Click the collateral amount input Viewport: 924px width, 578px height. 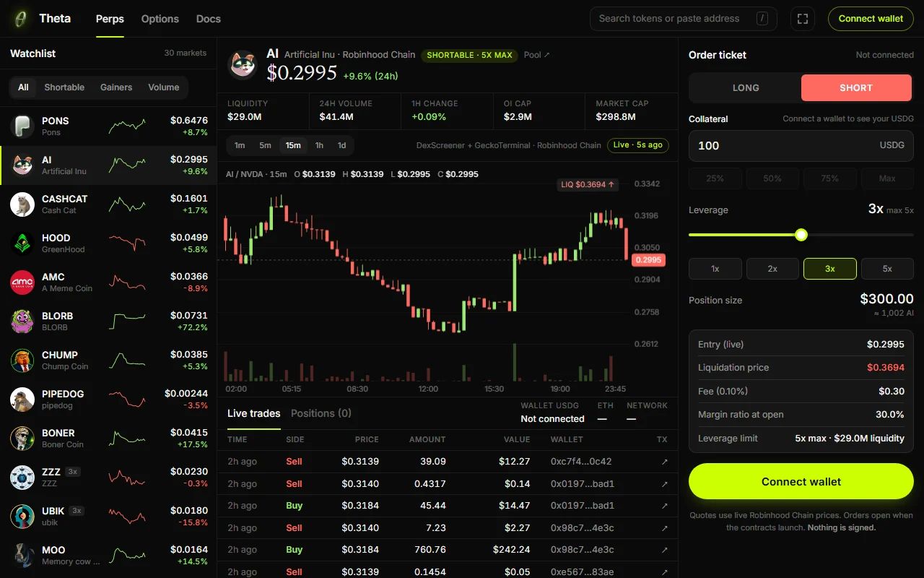coord(801,146)
